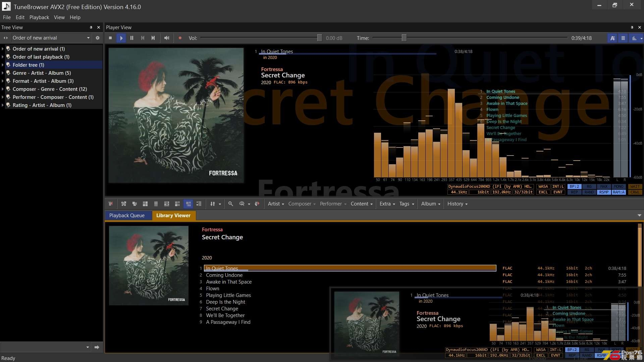Click the advanced search eye icon
This screenshot has height=362, width=644.
tap(242, 204)
